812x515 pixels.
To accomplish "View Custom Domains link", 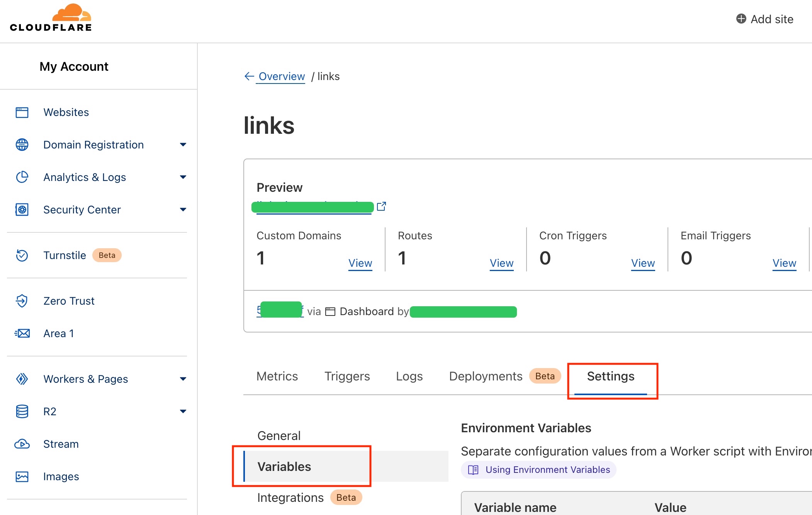I will (x=360, y=263).
